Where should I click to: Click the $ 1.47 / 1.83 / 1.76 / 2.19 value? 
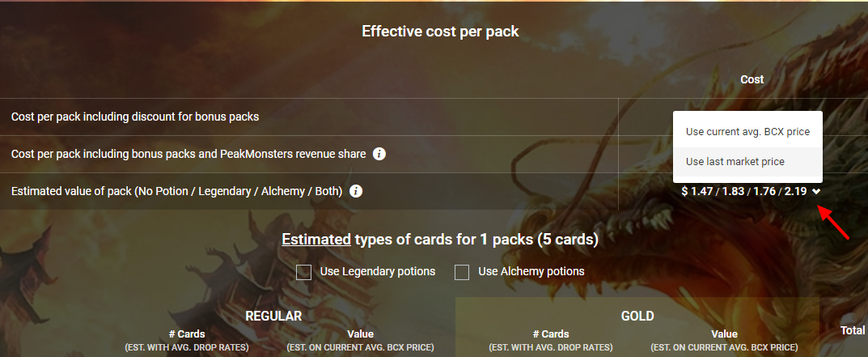pos(743,192)
